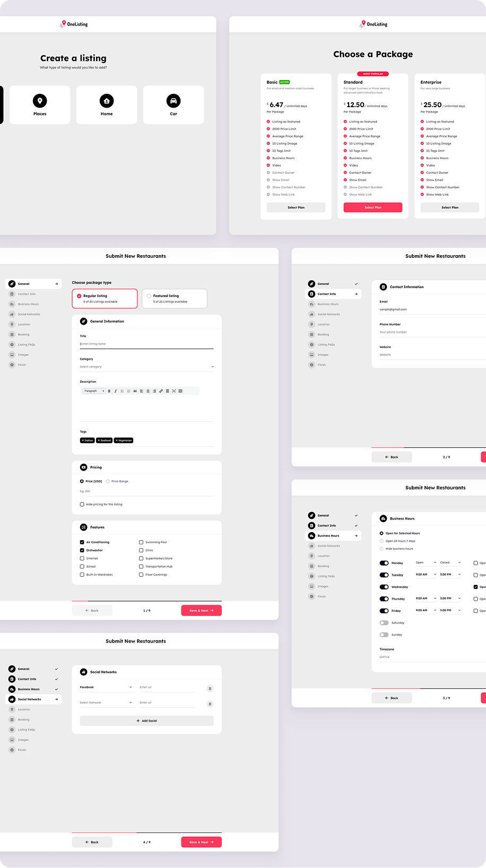
Task: Open Booking step on the 2/9 screen
Action: (333, 335)
